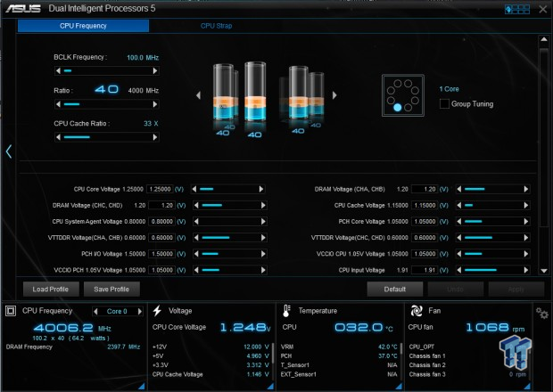Click the CPU temperature 032.0 °C reading
The image size is (553, 392).
(x=364, y=328)
